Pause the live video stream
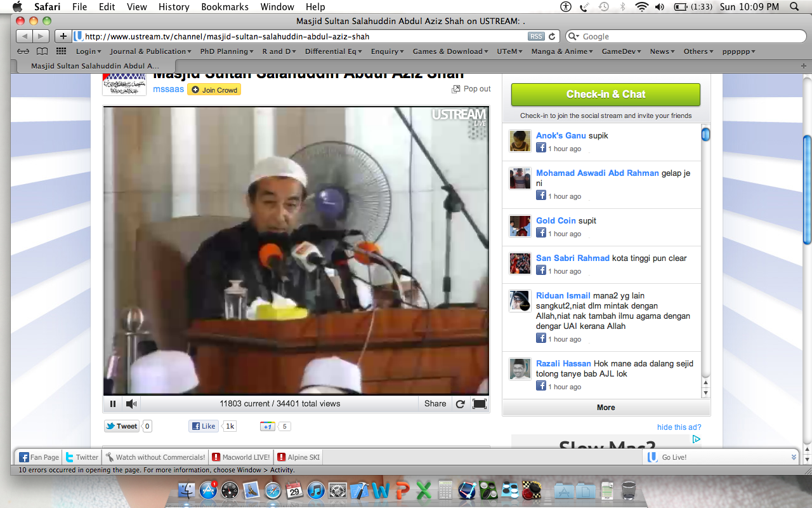The image size is (812, 508). [x=113, y=404]
